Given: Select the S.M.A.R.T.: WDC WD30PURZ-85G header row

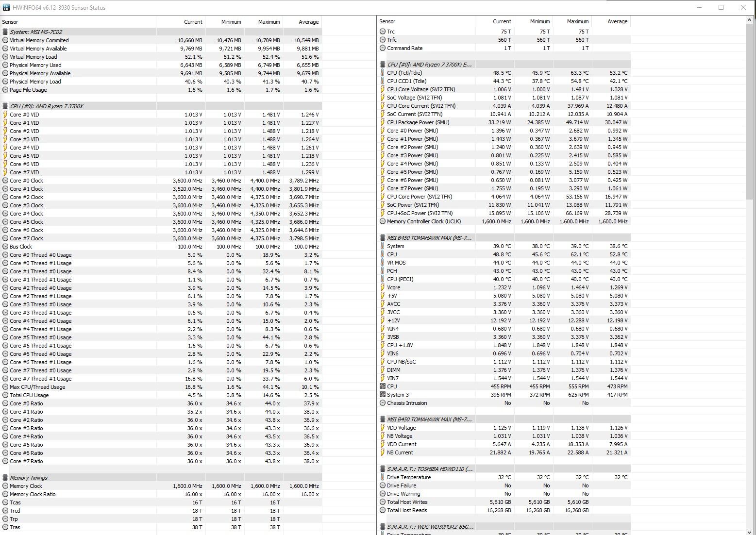Looking at the screenshot, I should coord(504,527).
